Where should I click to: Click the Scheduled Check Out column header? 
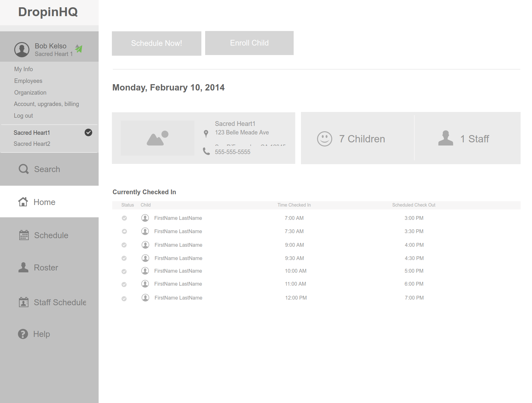[414, 205]
